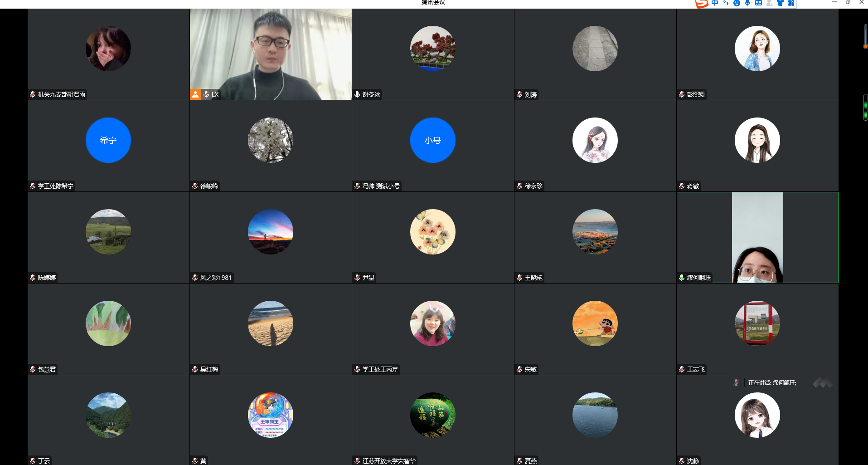Click the 江苏开放大学宋智华 name label

click(389, 461)
